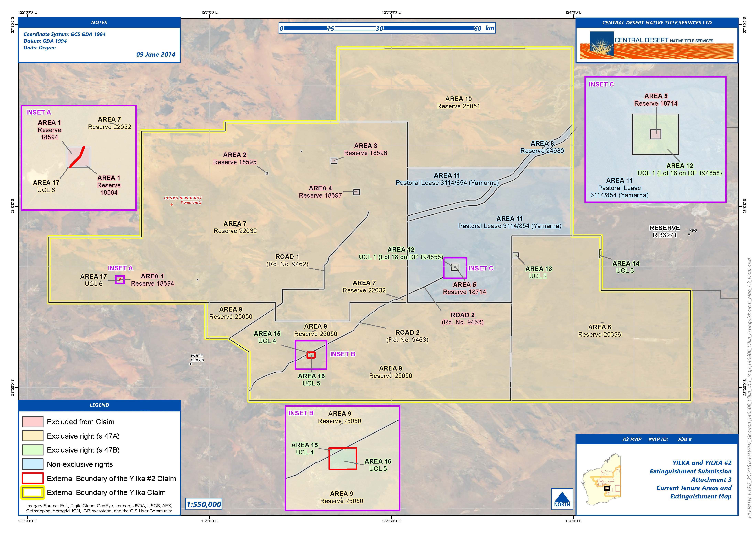
Task: Click the RESERVE R 36271 label
Action: [664, 231]
